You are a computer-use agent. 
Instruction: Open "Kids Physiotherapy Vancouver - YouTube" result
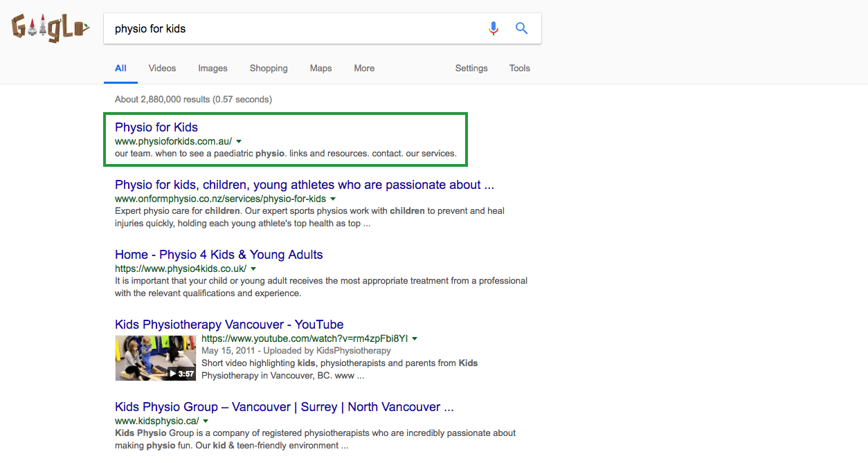(229, 325)
